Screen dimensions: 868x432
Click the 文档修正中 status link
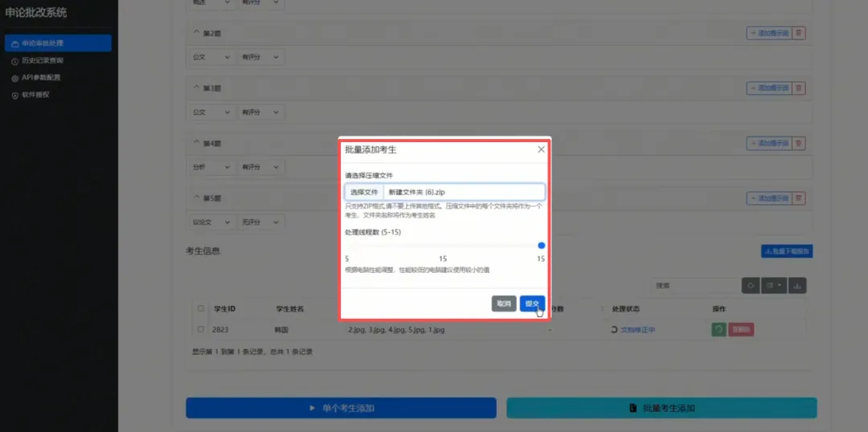[x=637, y=330]
